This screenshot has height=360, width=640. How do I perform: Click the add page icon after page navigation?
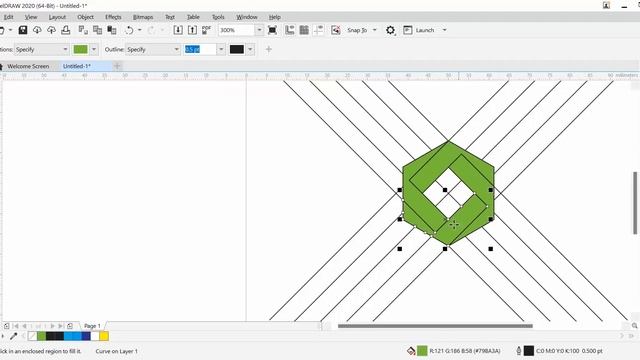pyautogui.click(x=70, y=326)
